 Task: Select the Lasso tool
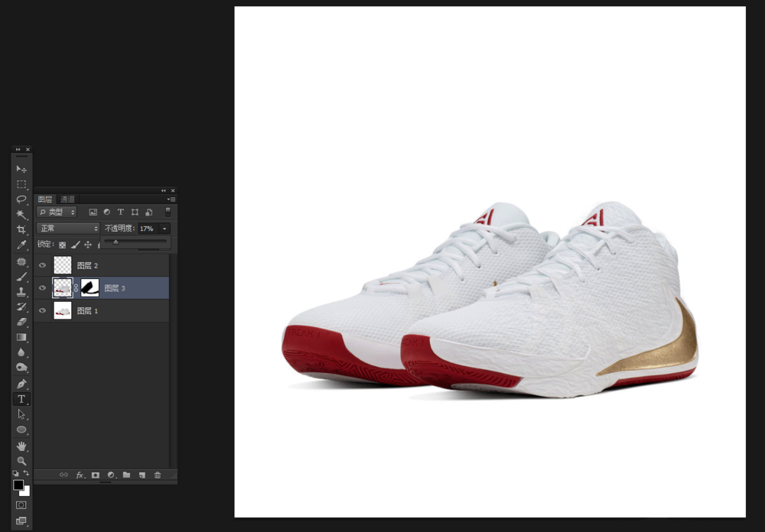(21, 199)
